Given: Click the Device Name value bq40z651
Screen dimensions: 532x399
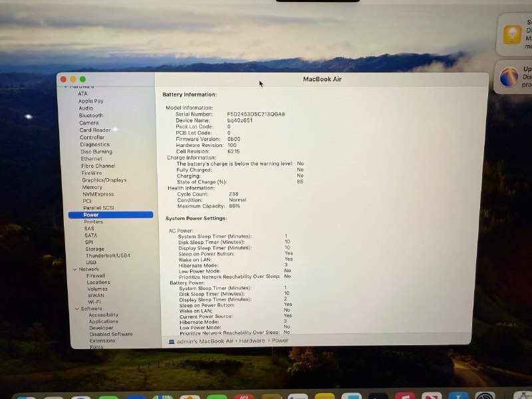Looking at the screenshot, I should tap(240, 120).
